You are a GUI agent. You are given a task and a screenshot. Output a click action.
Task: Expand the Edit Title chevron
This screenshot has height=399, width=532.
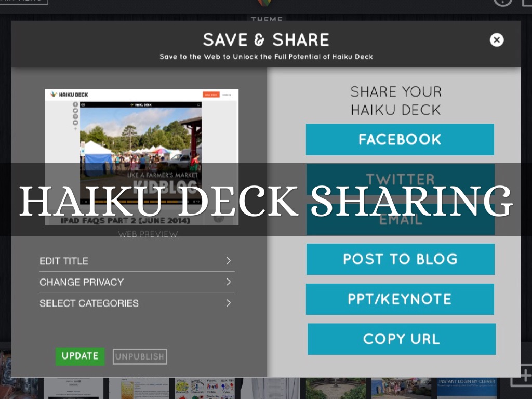[x=229, y=261]
